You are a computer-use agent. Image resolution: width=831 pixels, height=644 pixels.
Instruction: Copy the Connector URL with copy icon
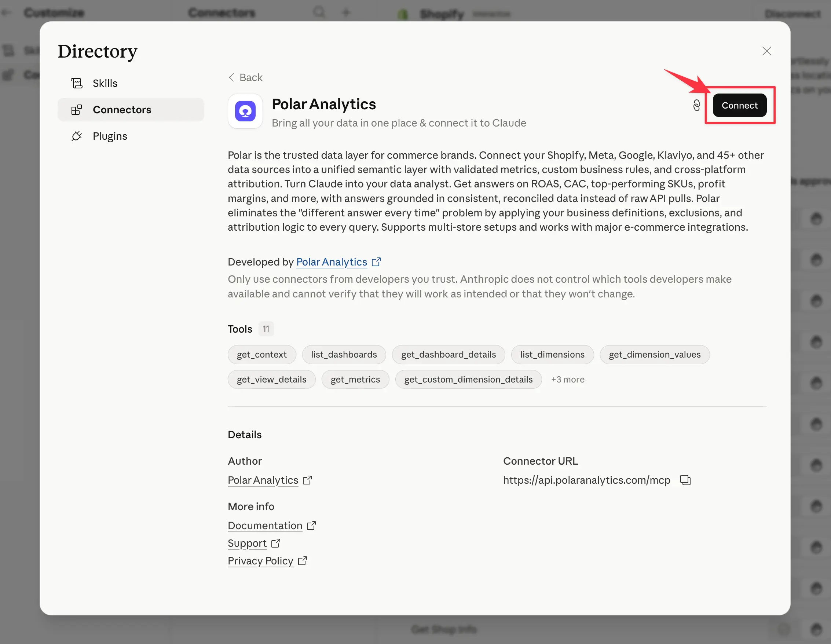[x=685, y=480]
